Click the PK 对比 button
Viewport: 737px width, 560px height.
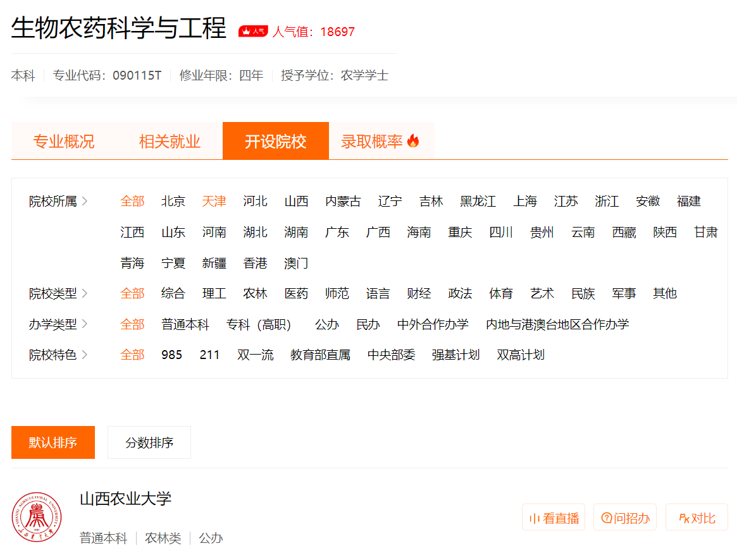click(697, 517)
